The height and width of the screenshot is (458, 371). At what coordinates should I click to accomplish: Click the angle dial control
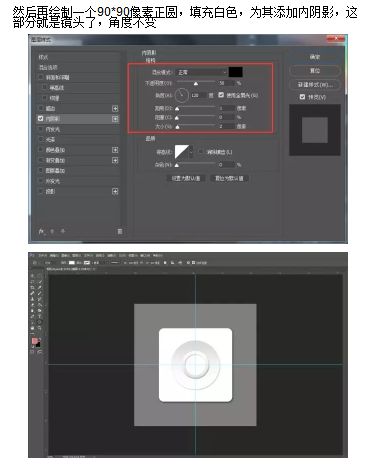tap(182, 95)
